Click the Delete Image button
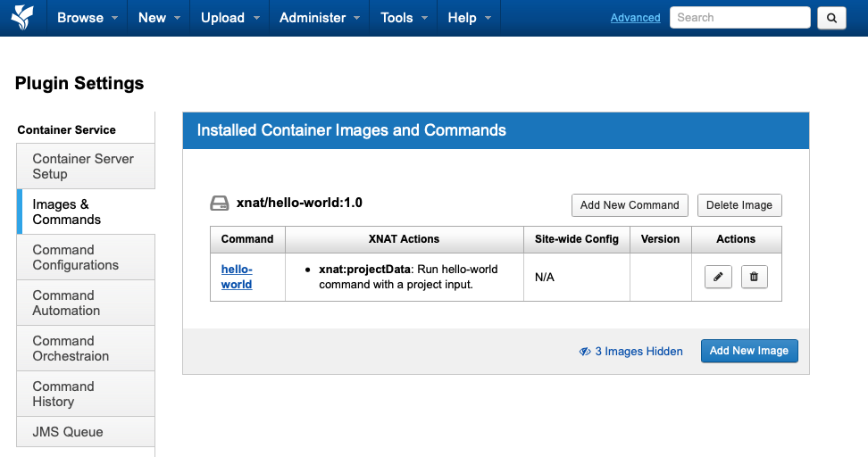Image resolution: width=868 pixels, height=457 pixels. pos(739,205)
